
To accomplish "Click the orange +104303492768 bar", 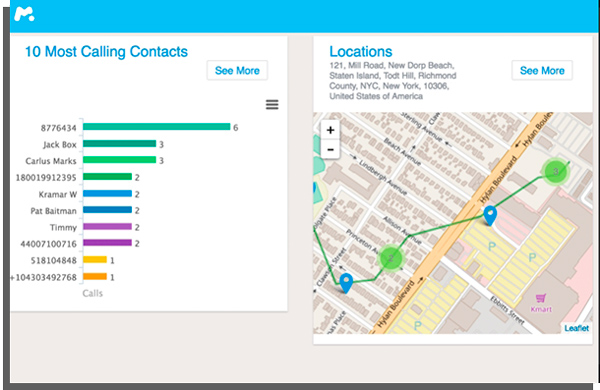I will coord(95,276).
